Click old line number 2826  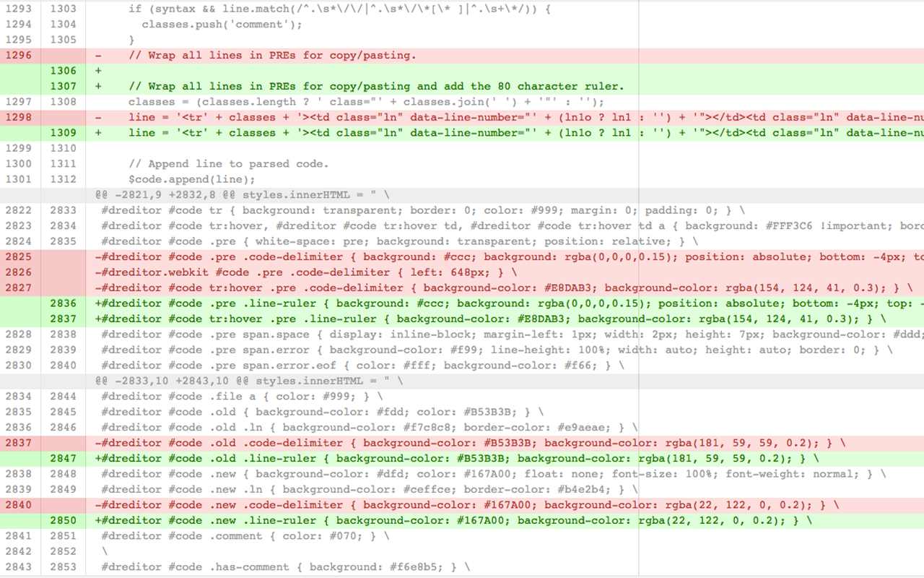click(19, 272)
